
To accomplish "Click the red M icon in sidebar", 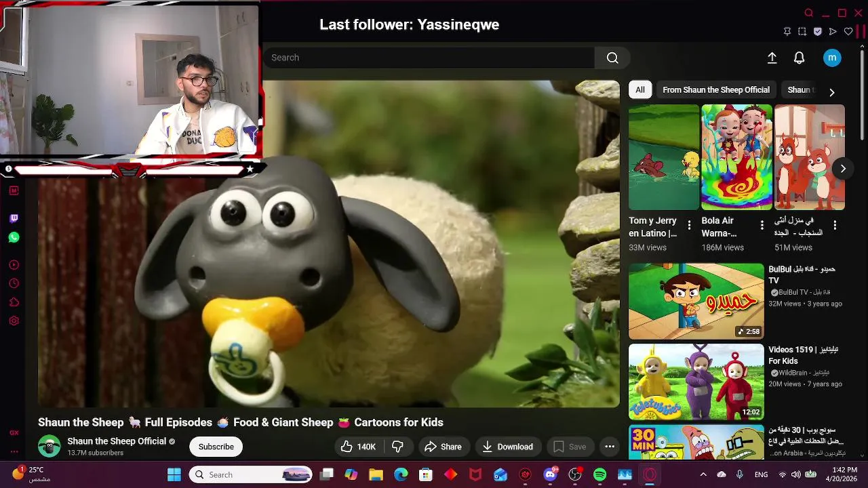I will (x=14, y=191).
